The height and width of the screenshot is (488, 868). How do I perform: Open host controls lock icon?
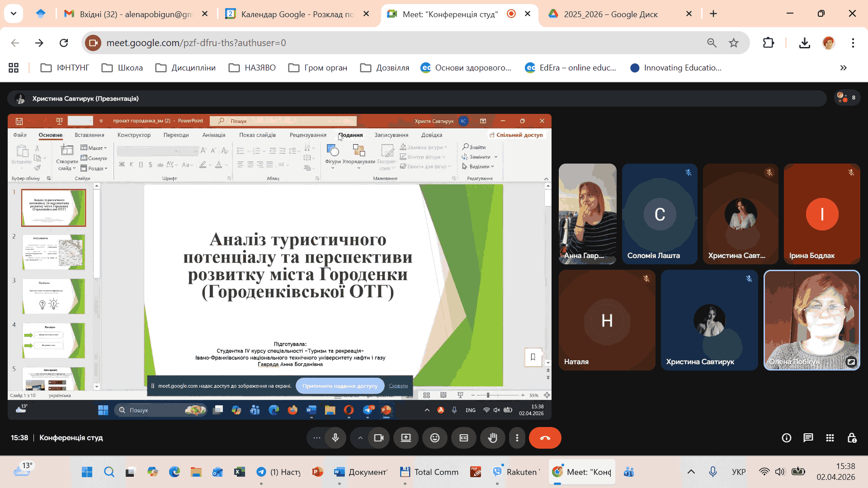tap(852, 438)
